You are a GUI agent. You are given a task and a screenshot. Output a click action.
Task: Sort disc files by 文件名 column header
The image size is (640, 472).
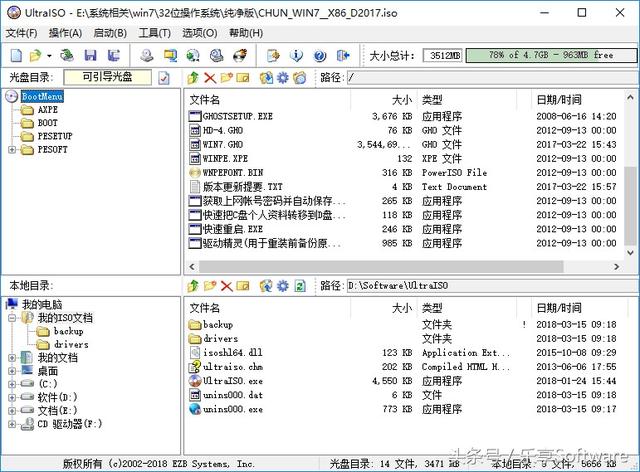pyautogui.click(x=268, y=100)
